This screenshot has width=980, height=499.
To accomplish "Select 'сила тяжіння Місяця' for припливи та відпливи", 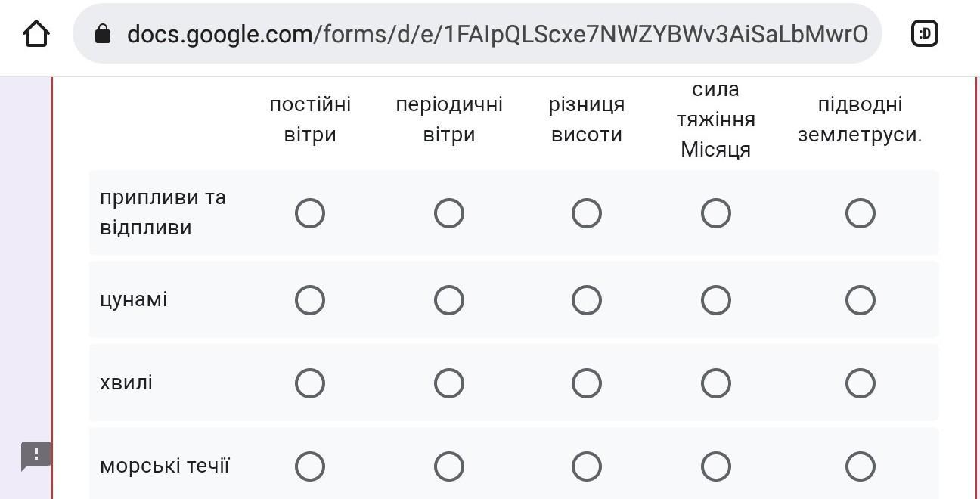I will click(x=715, y=213).
